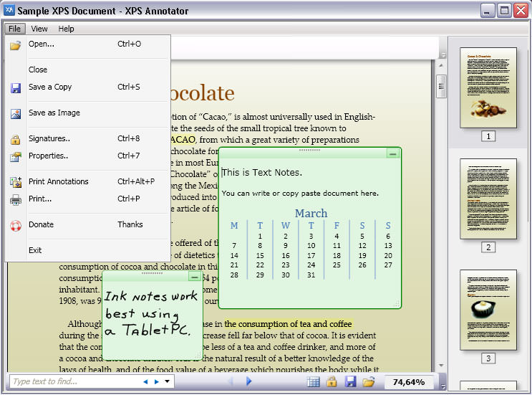Find next match with right arrow
532x395 pixels.
point(156,382)
